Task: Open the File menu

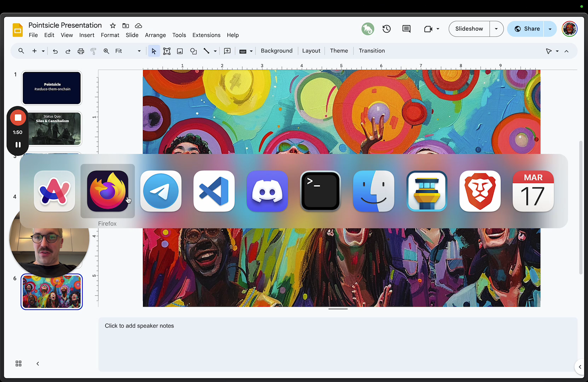Action: coord(33,35)
